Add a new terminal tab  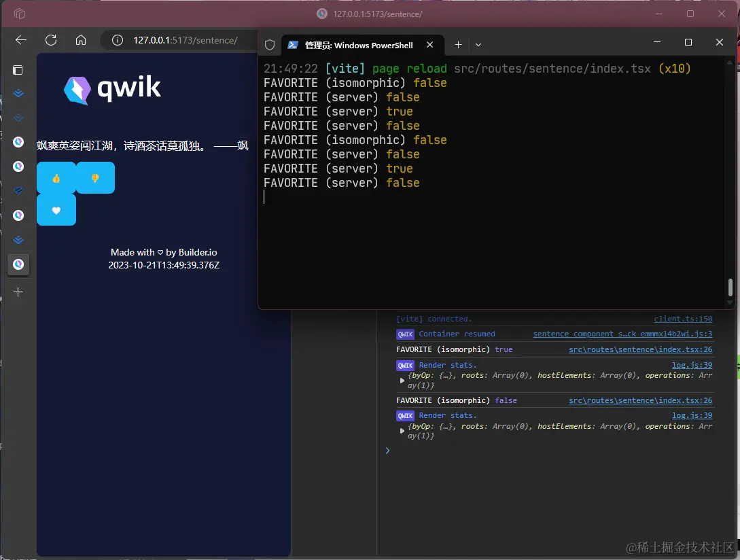[458, 45]
